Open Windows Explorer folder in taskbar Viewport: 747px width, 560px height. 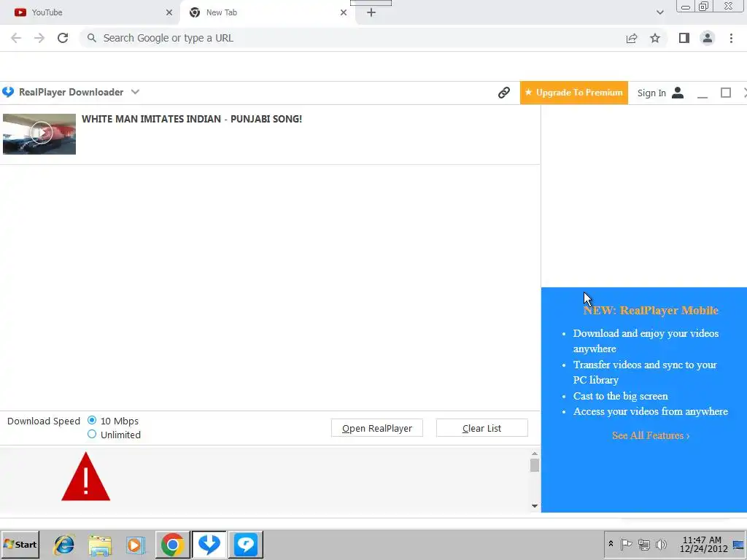100,545
